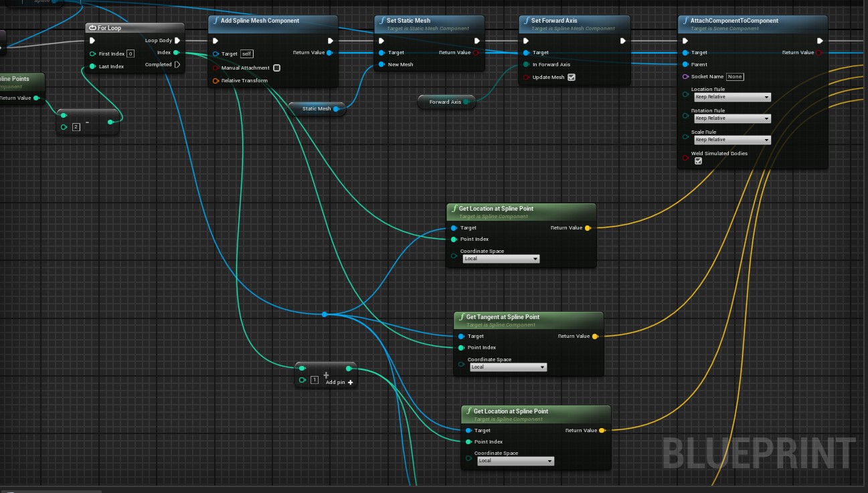Click the First Index value field
Image resolution: width=868 pixels, height=493 pixels.
131,54
